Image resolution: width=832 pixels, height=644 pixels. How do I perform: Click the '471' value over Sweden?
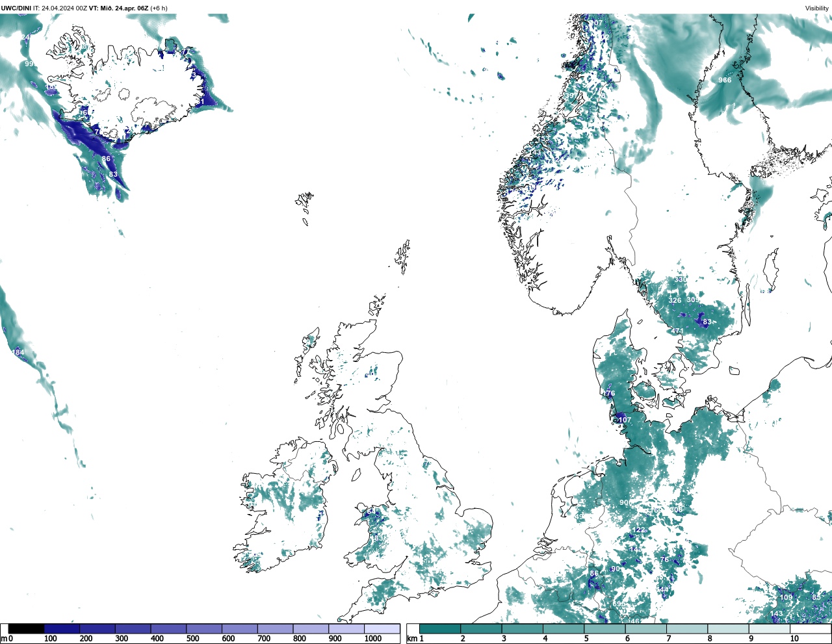pyautogui.click(x=677, y=331)
